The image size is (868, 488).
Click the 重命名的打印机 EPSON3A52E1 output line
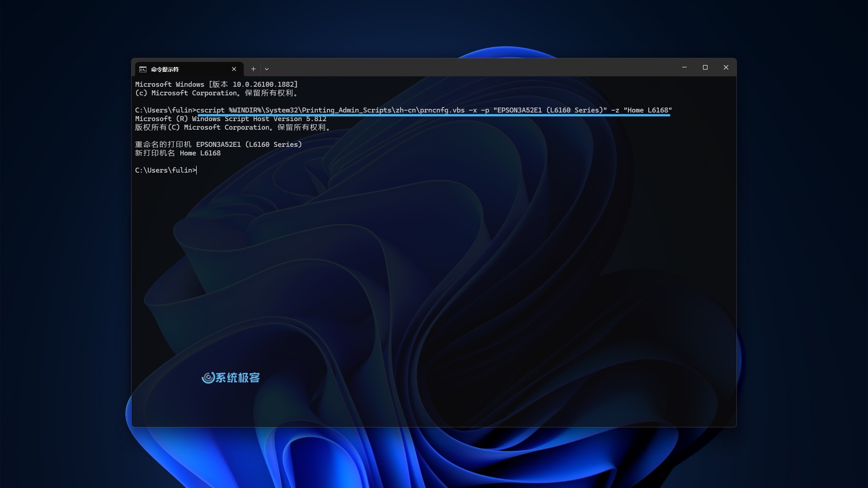coord(218,145)
